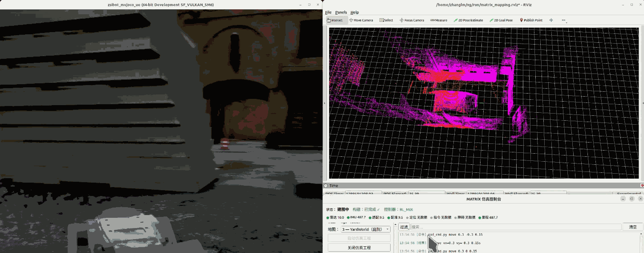Click the left panel collapse handle in RViz
The width and height of the screenshot is (644, 253).
coord(325,103)
